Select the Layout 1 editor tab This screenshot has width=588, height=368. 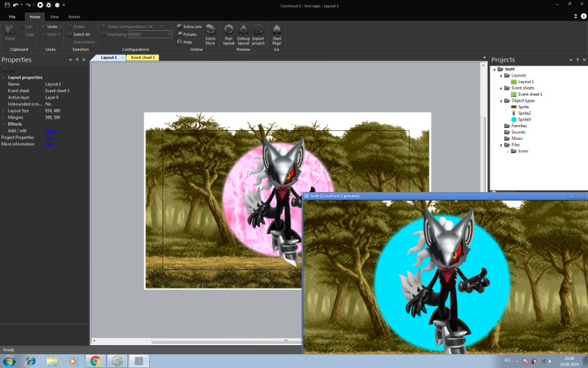[109, 57]
